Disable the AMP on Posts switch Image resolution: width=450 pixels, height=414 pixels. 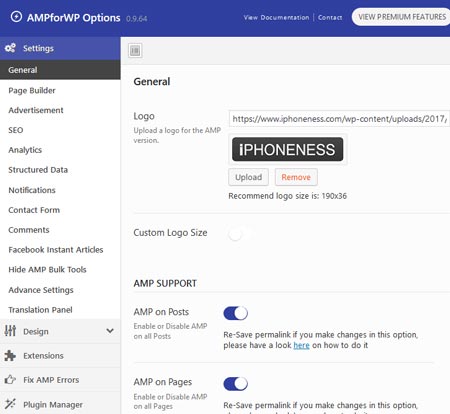[x=236, y=313]
